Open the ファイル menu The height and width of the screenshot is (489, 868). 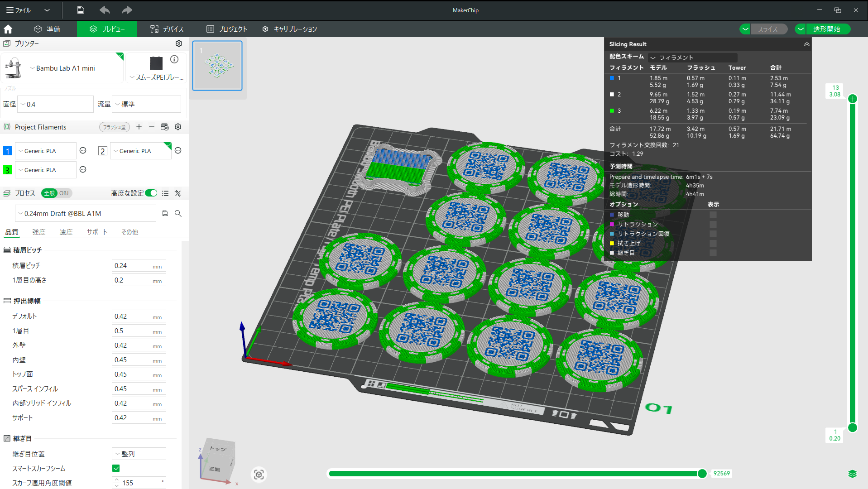(x=19, y=10)
